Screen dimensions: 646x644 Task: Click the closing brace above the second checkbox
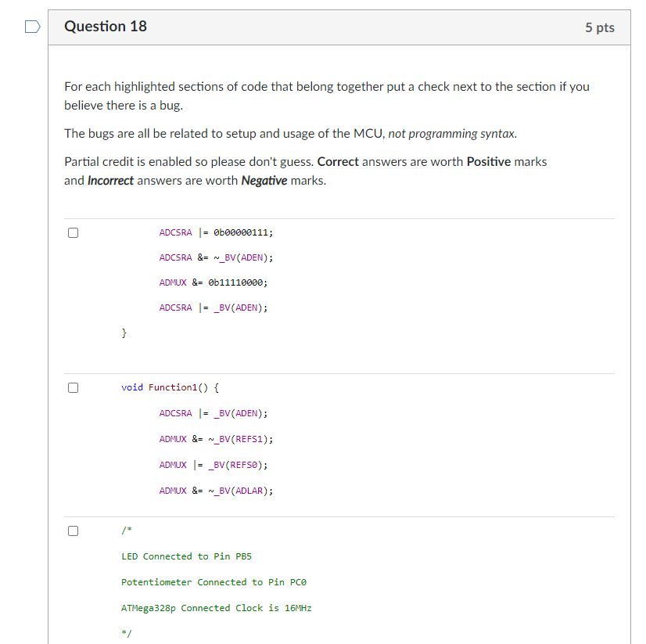coord(124,333)
